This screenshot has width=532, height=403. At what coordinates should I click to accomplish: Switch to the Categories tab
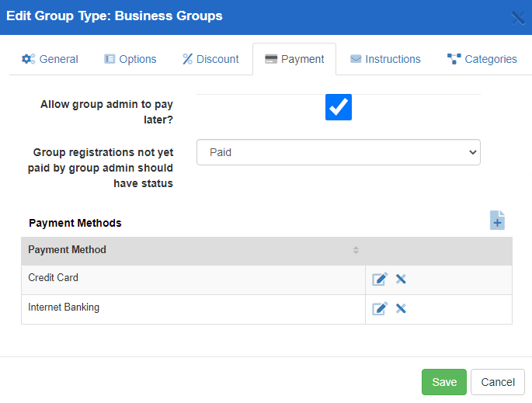point(482,59)
